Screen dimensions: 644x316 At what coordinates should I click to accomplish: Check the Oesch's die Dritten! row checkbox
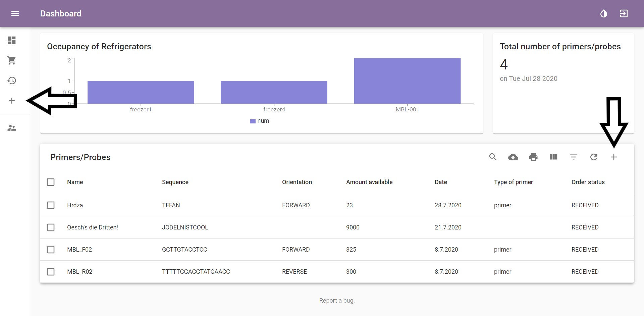coord(51,227)
